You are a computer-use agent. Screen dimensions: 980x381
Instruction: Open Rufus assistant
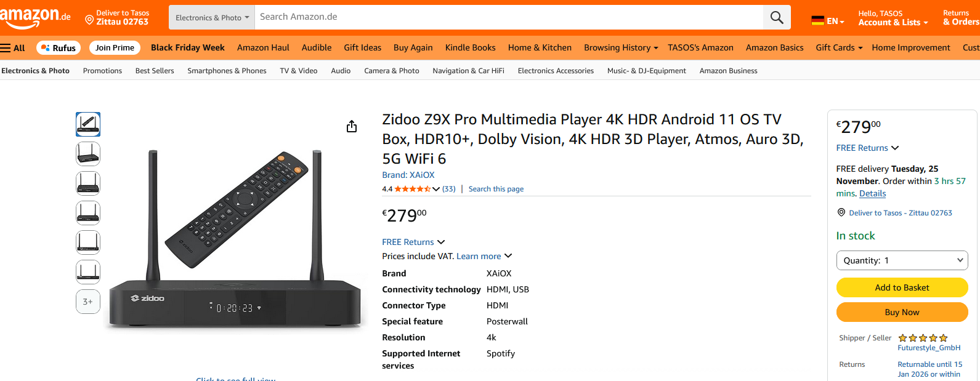click(59, 48)
